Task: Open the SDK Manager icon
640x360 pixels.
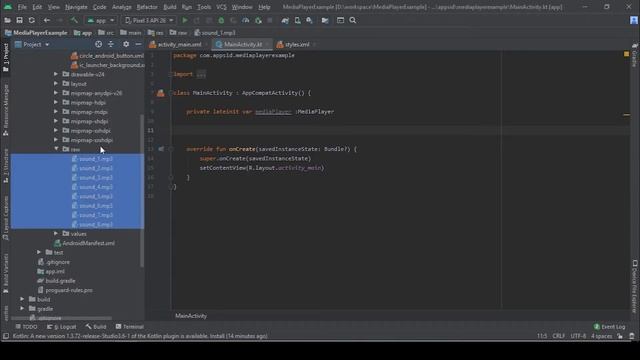Action: (309, 20)
